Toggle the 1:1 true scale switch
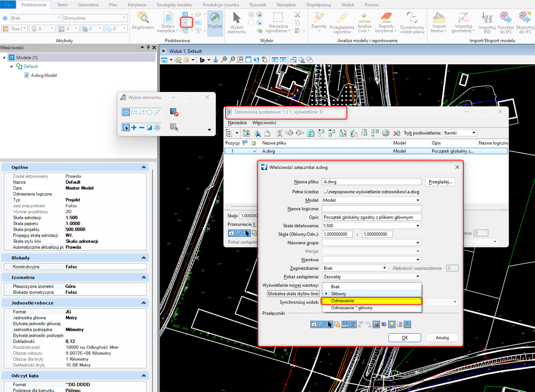The width and height of the screenshot is (535, 392). pyautogui.click(x=345, y=324)
